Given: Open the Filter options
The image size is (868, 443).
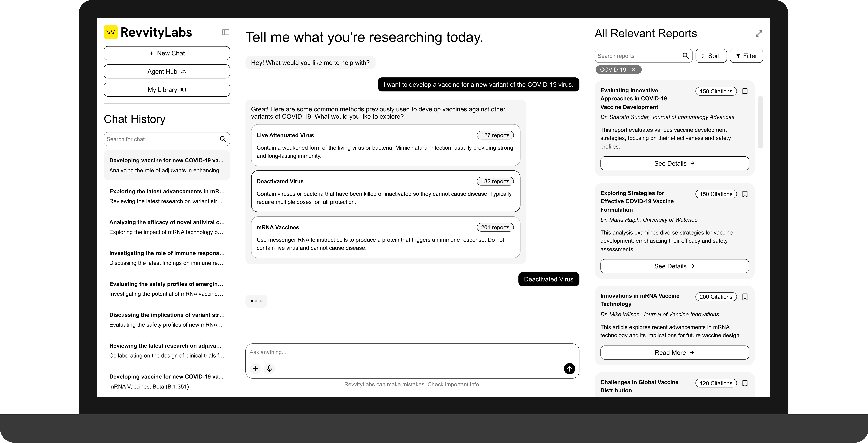Looking at the screenshot, I should 746,56.
